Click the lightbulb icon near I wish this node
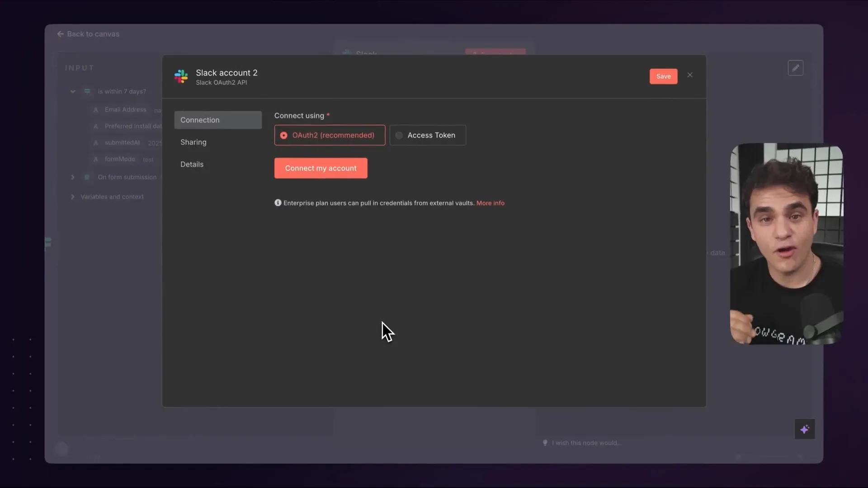868x488 pixels. (545, 443)
